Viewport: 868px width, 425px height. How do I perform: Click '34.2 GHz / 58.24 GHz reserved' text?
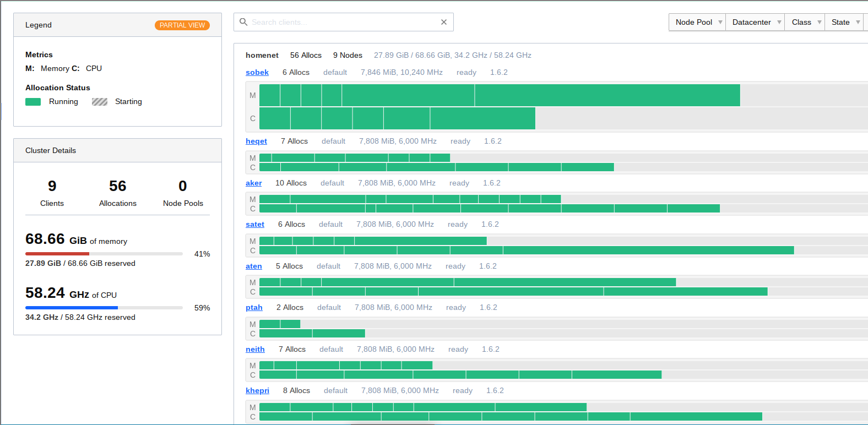pos(80,317)
